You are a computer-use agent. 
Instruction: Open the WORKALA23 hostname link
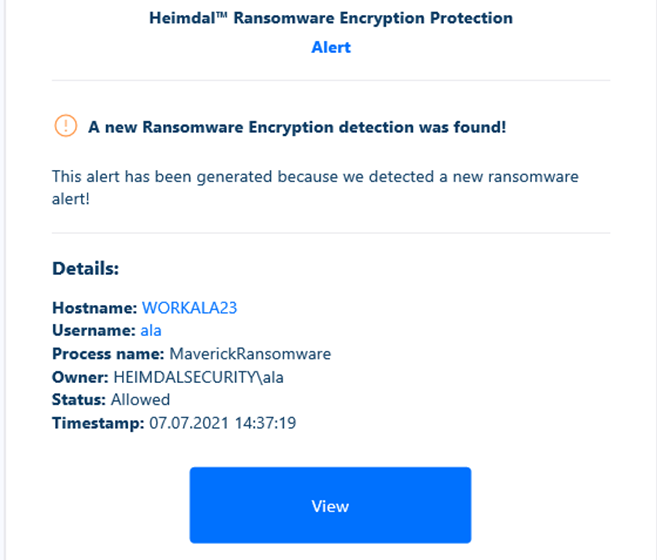tap(189, 308)
